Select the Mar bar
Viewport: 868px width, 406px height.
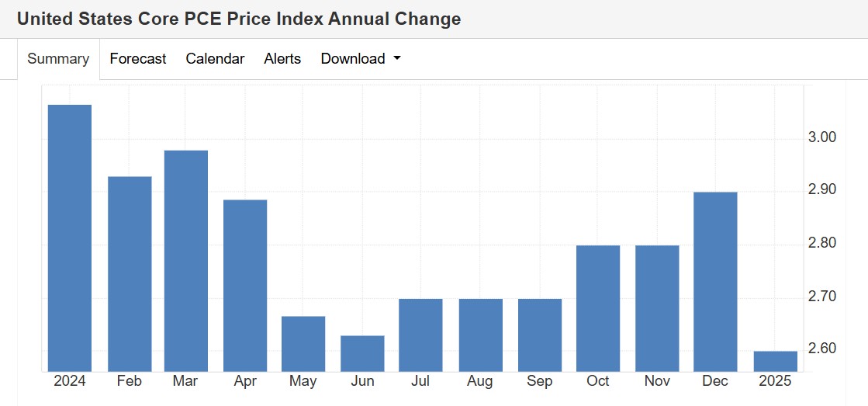coord(186,261)
